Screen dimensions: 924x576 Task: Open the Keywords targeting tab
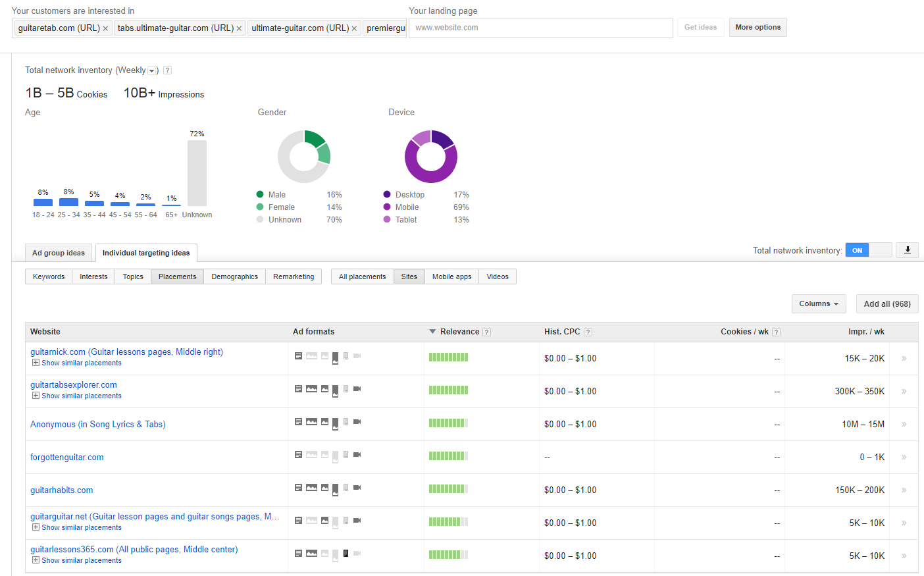tap(49, 276)
